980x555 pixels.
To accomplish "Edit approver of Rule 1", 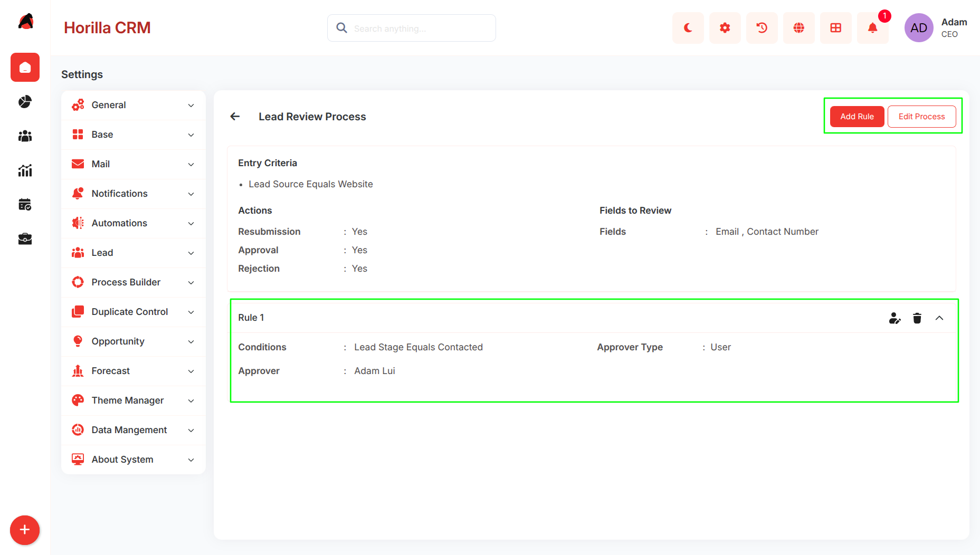I will [895, 318].
